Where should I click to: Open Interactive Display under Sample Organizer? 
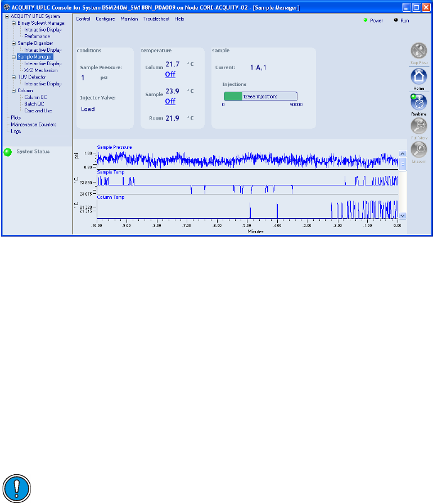coord(43,50)
